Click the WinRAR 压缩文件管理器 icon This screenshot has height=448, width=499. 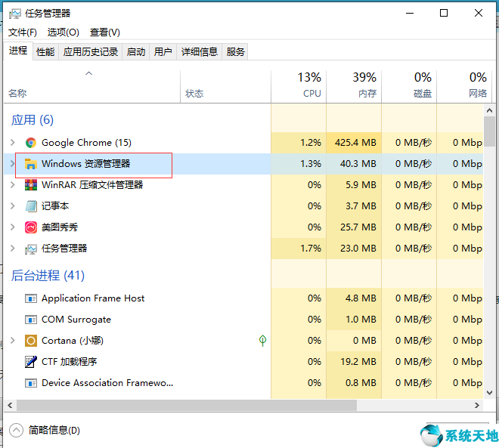(31, 185)
